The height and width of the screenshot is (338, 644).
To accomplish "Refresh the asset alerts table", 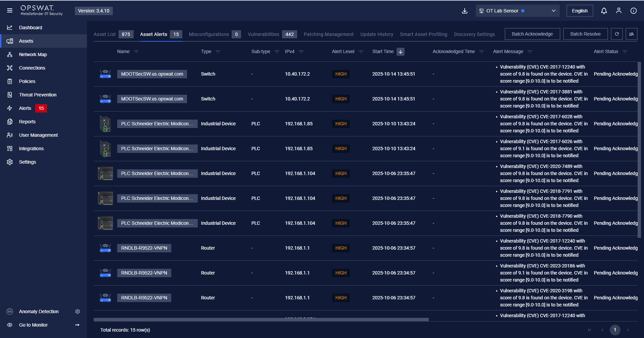I will (x=616, y=34).
